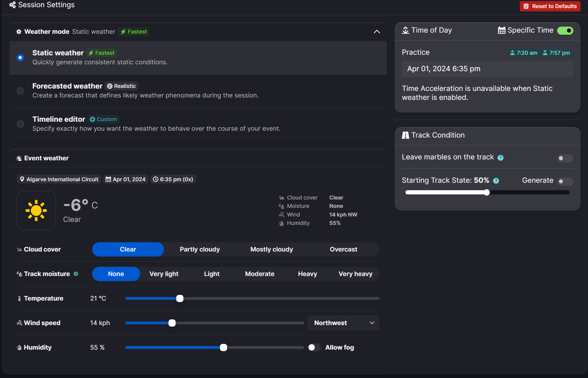Turn off the Specific Time switch
Viewport: 588px width, 378px height.
(565, 31)
